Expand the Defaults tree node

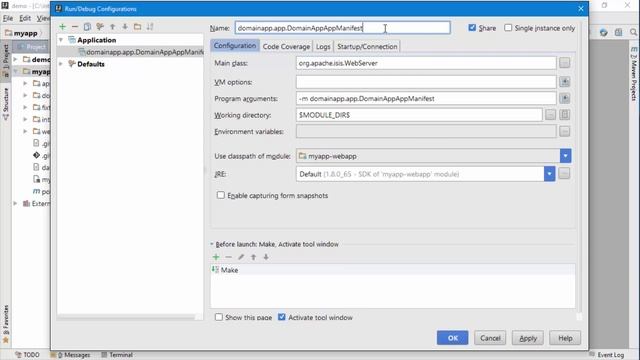[61, 64]
